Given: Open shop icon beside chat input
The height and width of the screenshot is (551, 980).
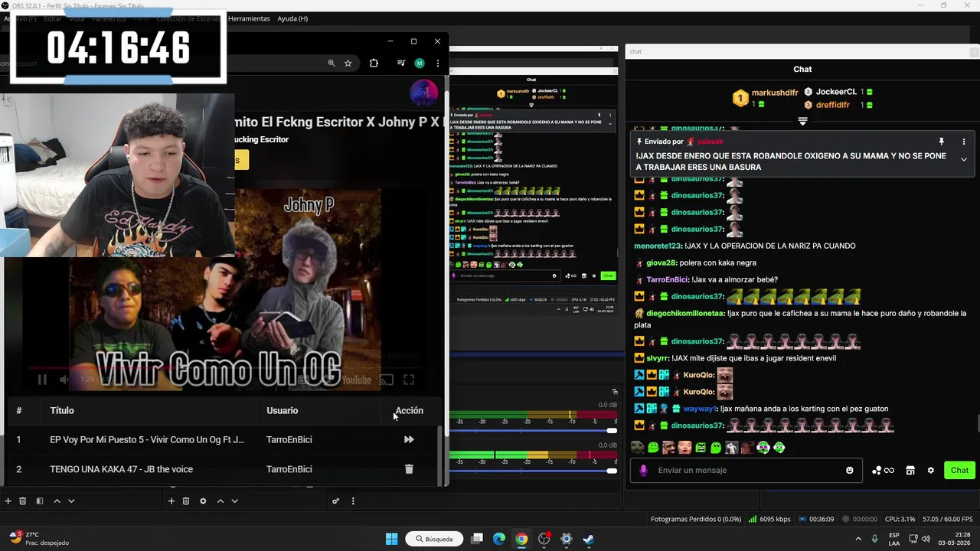Looking at the screenshot, I should click(910, 470).
